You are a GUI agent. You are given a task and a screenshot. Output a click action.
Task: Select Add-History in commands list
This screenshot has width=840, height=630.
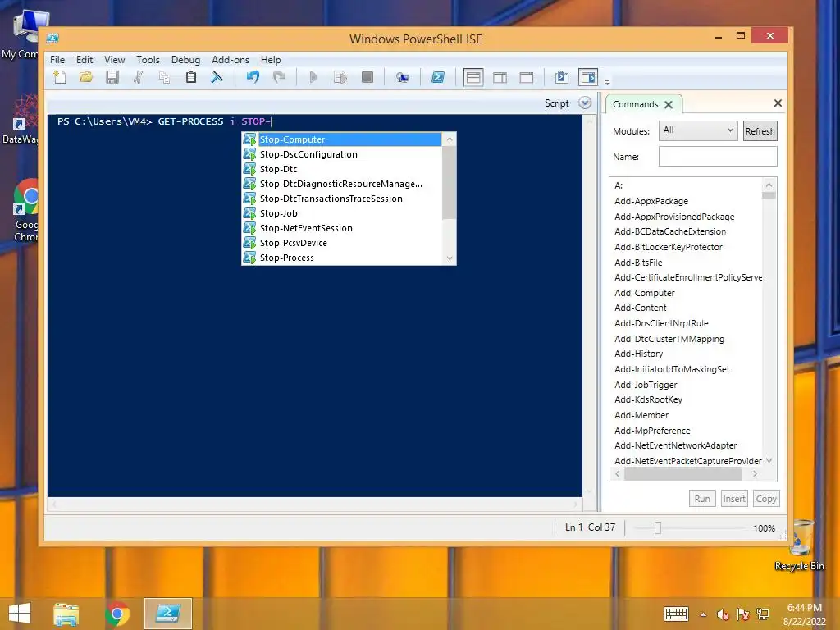638,354
